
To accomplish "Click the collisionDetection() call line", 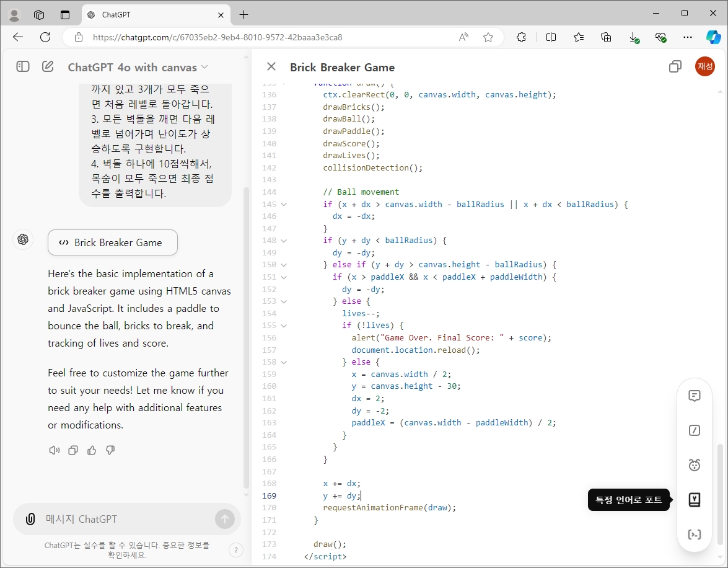I will coord(373,168).
